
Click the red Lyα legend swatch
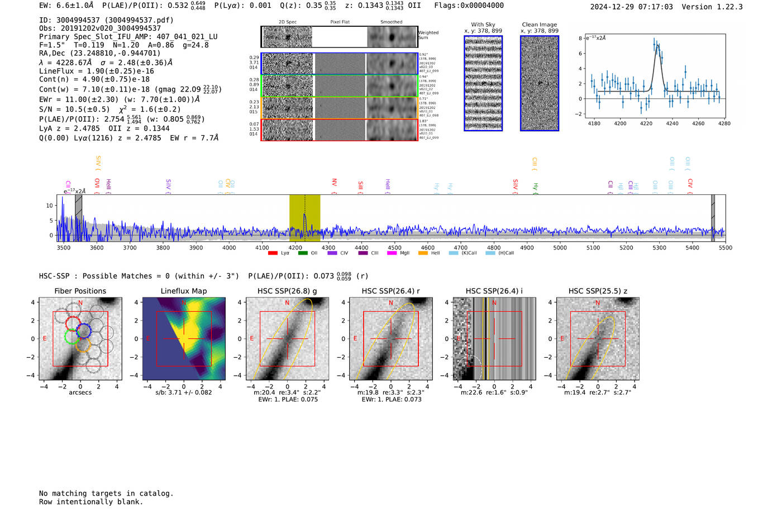point(273,253)
